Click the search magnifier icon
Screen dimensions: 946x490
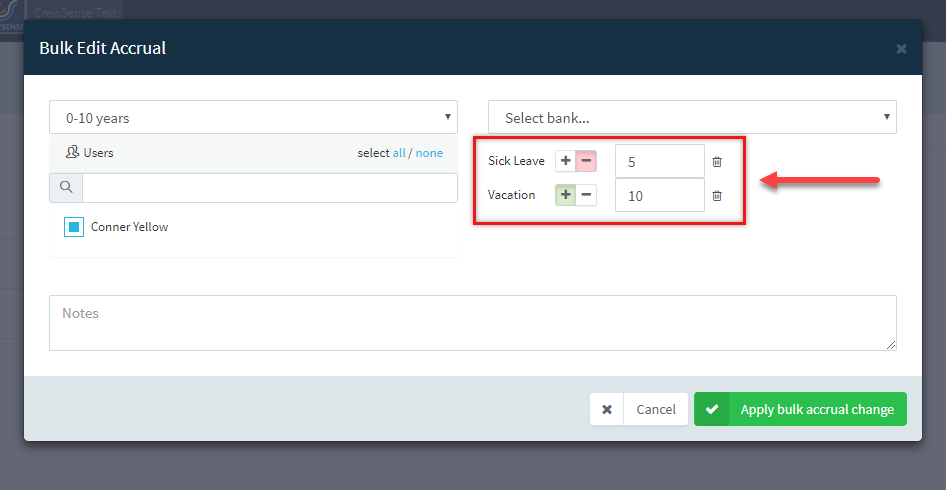(x=66, y=188)
